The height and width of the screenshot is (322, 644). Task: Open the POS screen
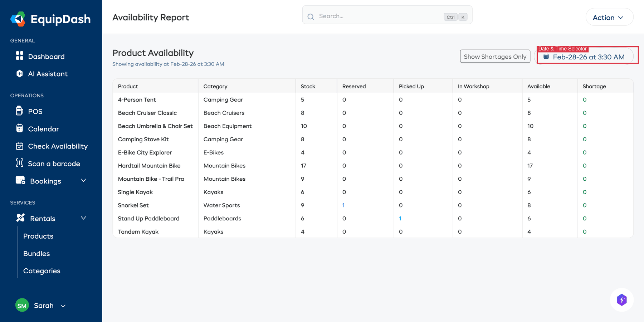click(35, 111)
